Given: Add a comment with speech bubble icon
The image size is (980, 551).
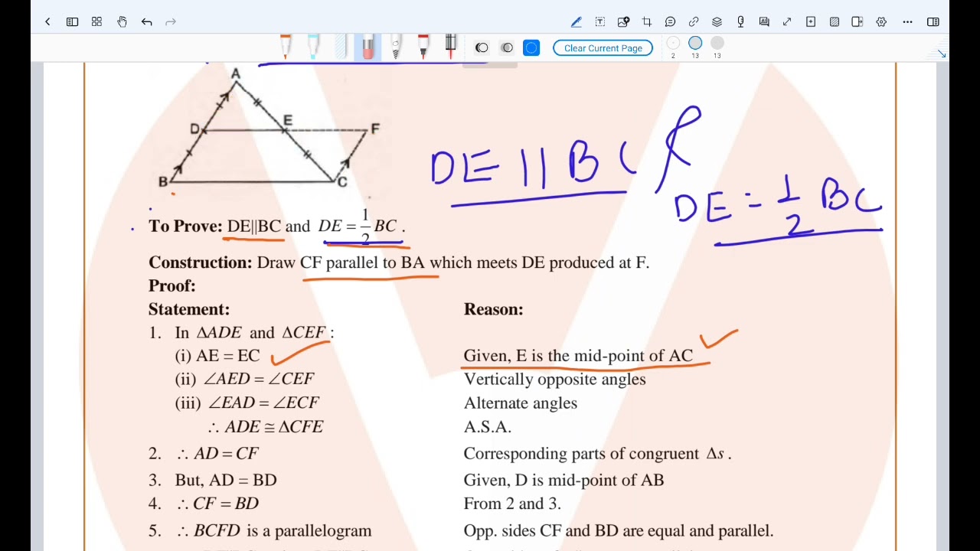Looking at the screenshot, I should tap(670, 22).
